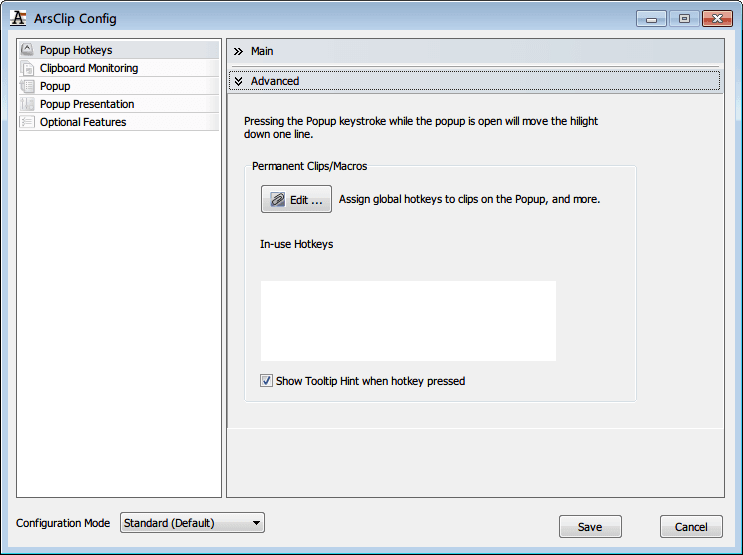This screenshot has height=555, width=743.
Task: Expand the Main section chevron
Action: (238, 51)
